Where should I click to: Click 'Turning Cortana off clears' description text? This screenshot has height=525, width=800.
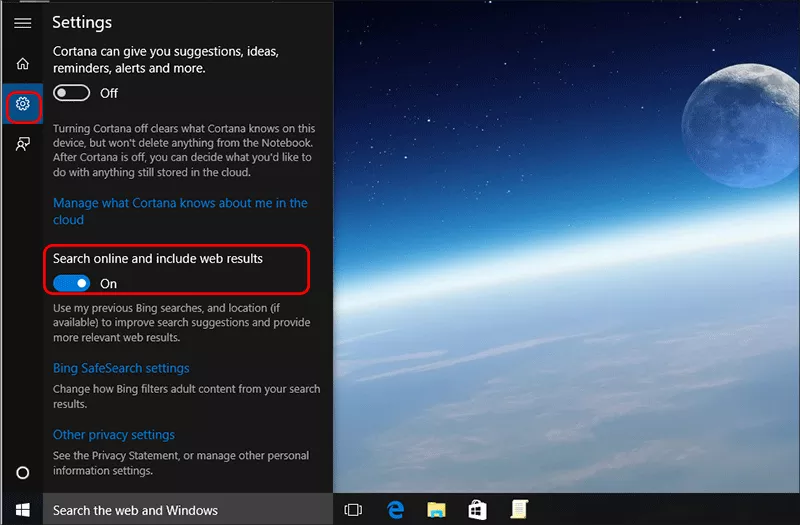point(184,150)
